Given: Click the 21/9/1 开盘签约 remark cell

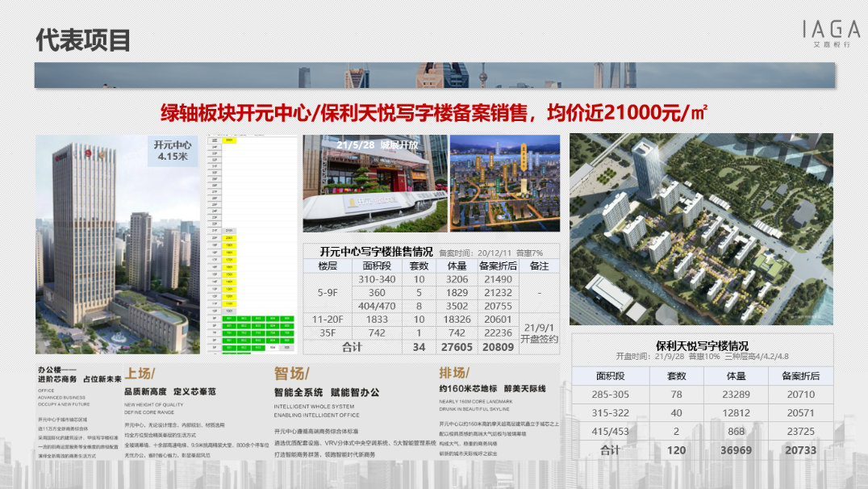Looking at the screenshot, I should [539, 333].
